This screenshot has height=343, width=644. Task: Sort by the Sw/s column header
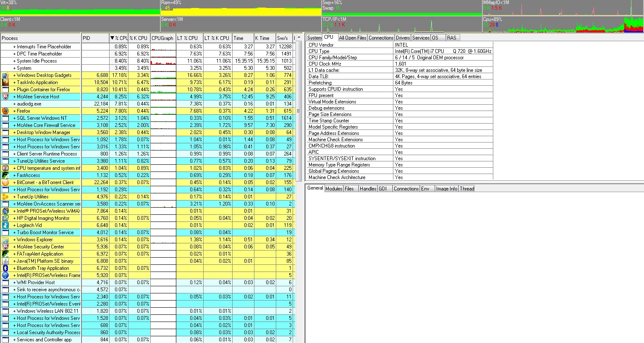tap(284, 38)
